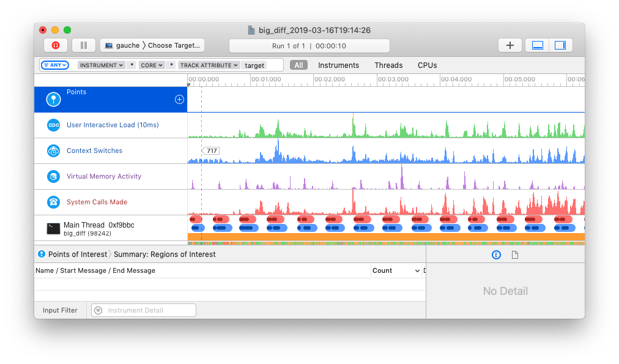Toggle the right inspector pane visibility
Image resolution: width=619 pixels, height=364 pixels.
[x=560, y=45]
